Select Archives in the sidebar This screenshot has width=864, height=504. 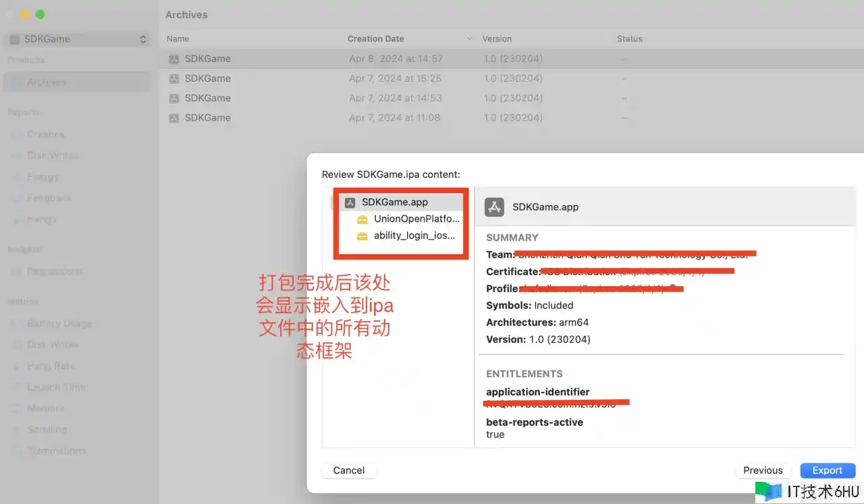[78, 82]
